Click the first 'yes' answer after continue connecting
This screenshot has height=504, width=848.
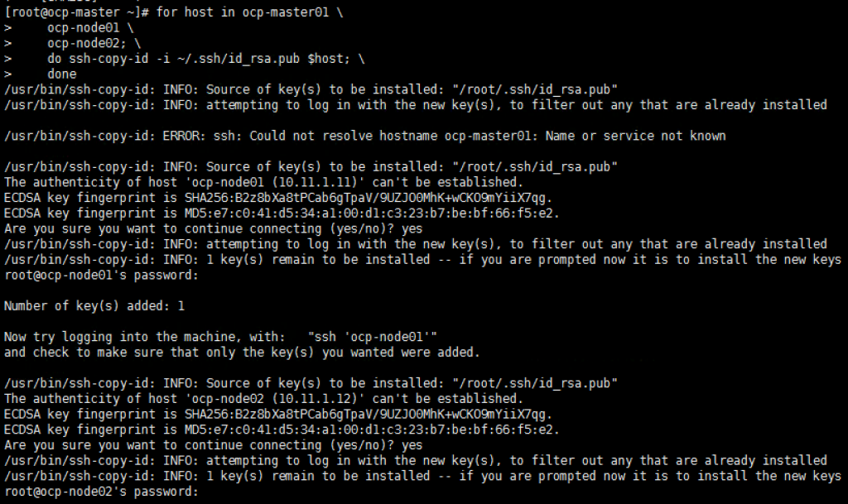click(x=412, y=228)
